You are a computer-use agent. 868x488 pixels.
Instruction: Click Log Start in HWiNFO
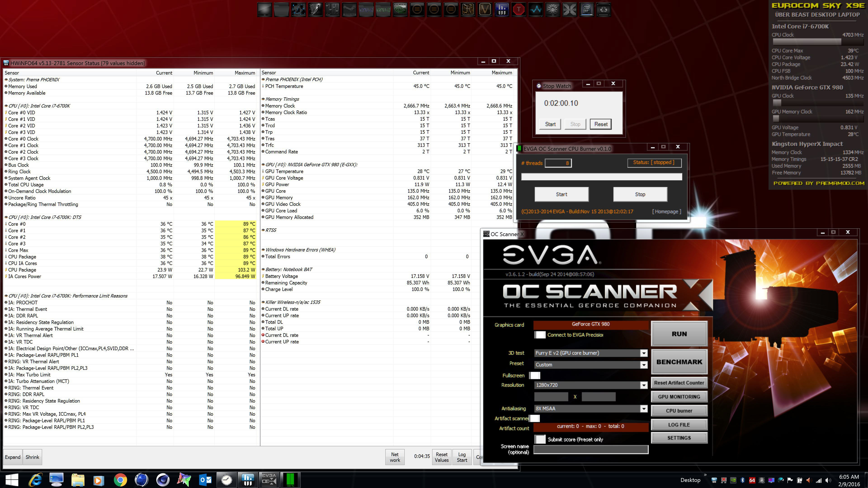point(462,457)
